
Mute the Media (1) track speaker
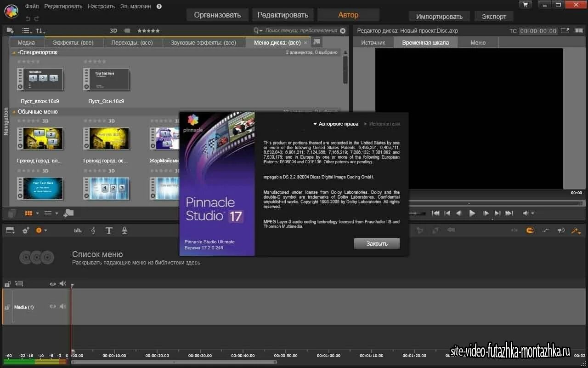[x=63, y=307]
